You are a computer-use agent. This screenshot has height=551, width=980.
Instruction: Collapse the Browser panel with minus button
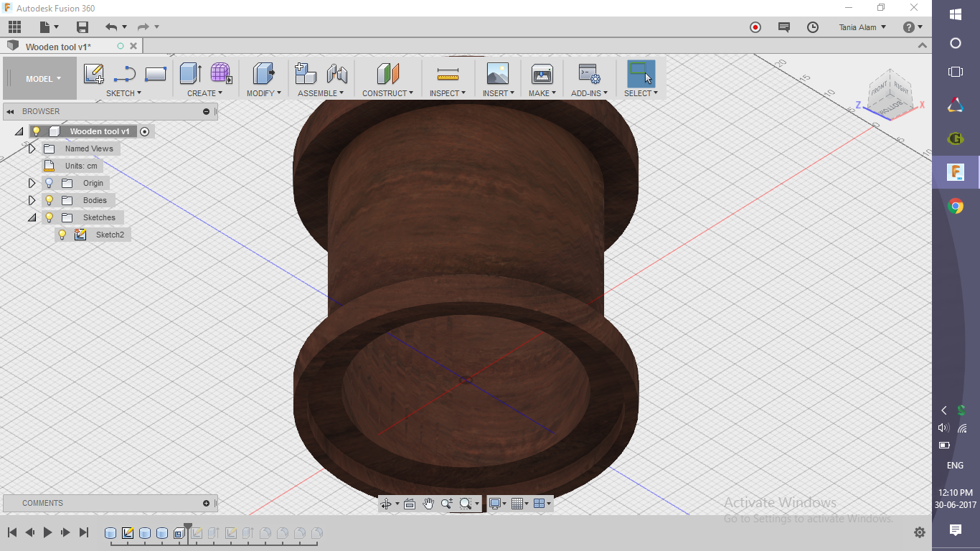point(206,111)
